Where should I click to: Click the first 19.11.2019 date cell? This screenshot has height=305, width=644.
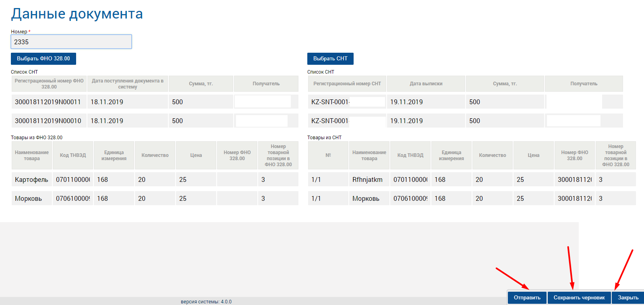[426, 102]
